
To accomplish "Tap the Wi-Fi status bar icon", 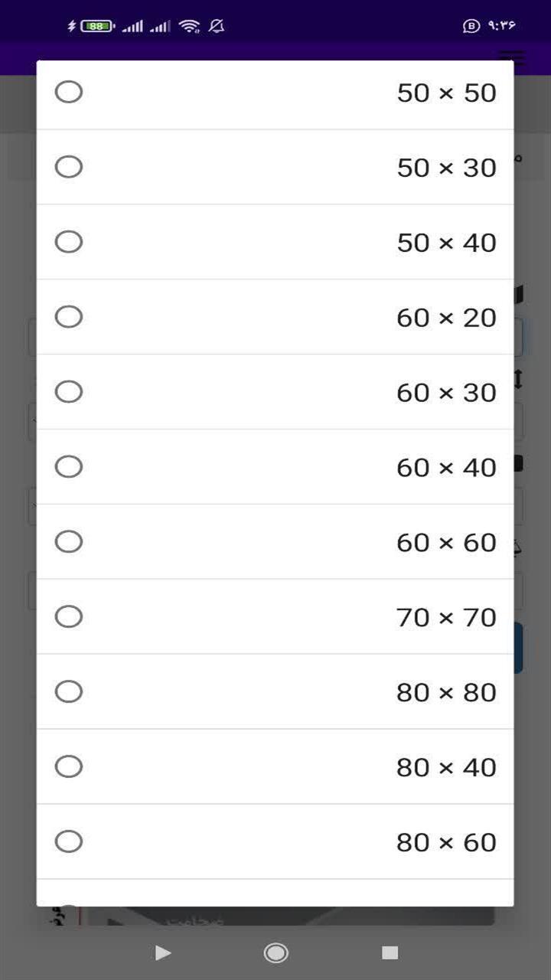I will 189,26.
